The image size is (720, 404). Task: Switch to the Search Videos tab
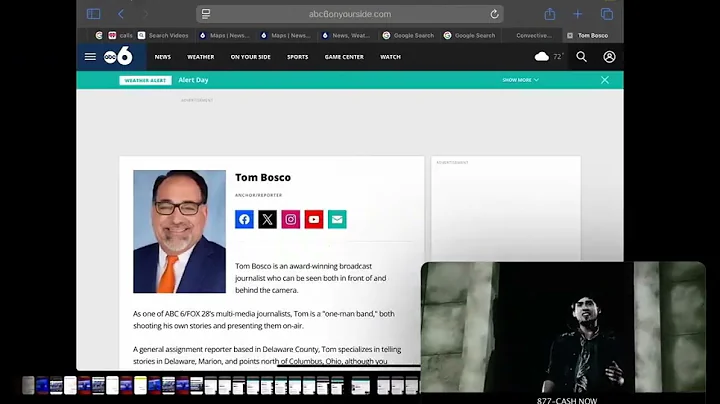point(163,35)
